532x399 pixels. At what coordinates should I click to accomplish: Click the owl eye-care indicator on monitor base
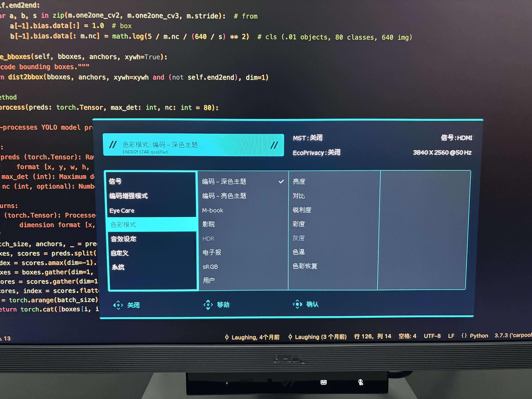pos(324,382)
